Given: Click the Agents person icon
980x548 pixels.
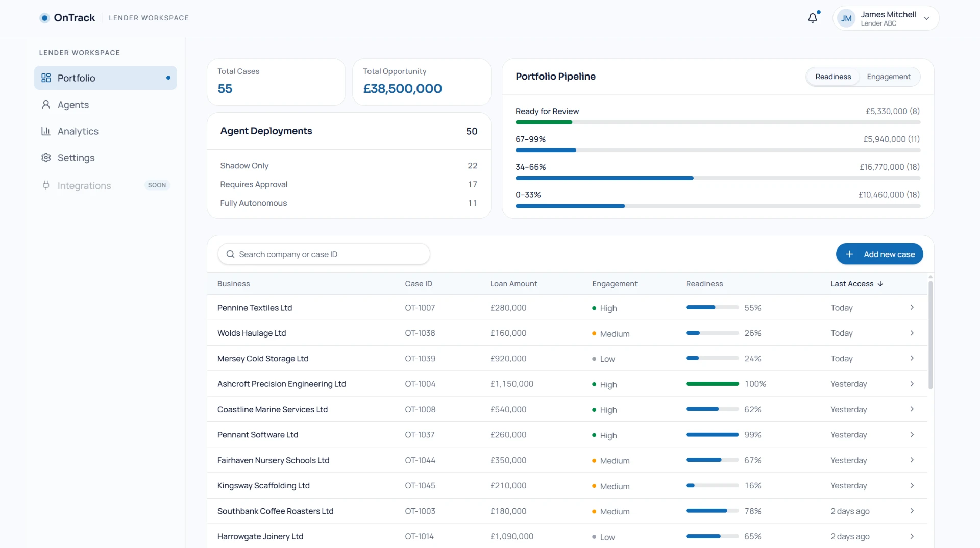Looking at the screenshot, I should coord(46,104).
